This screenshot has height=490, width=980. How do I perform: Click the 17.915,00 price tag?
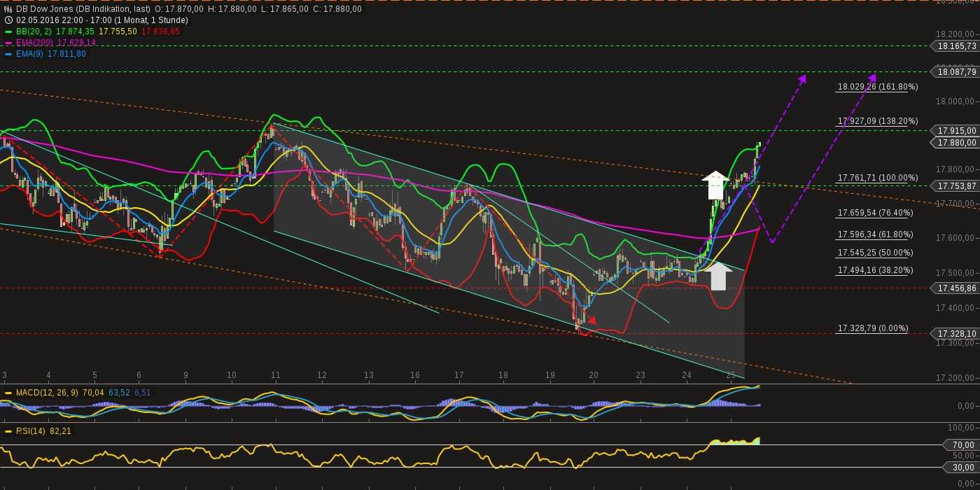click(x=956, y=130)
